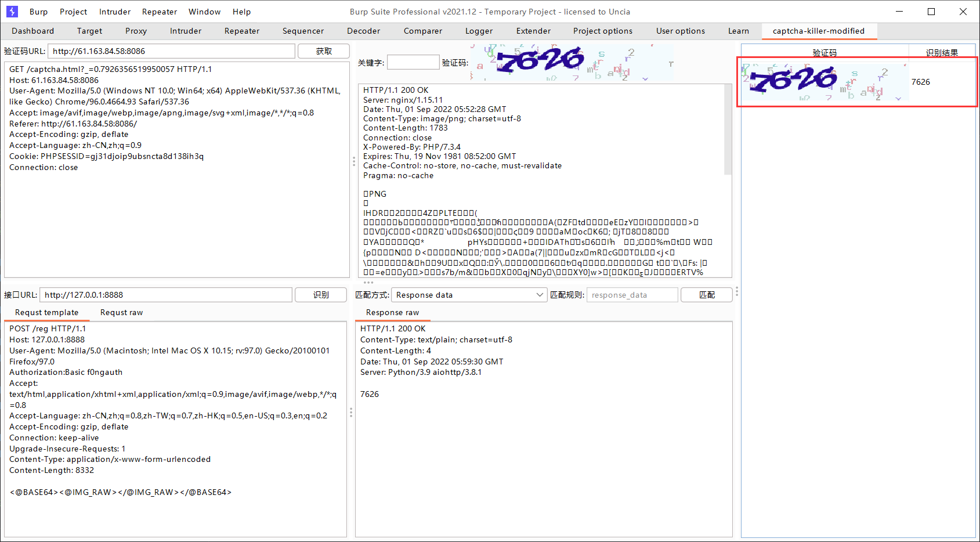Click the Upgrade-Insecure-Requests: 1 line

pos(67,449)
